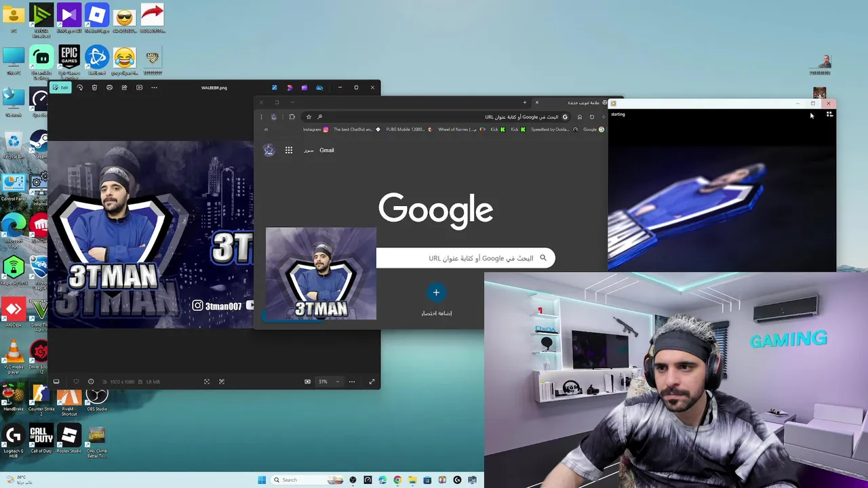This screenshot has width=868, height=488.
Task: Delete the image with trash icon
Action: click(94, 87)
